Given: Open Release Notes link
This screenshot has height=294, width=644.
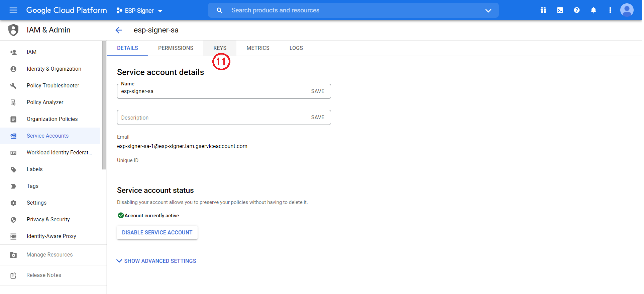Looking at the screenshot, I should tap(44, 275).
